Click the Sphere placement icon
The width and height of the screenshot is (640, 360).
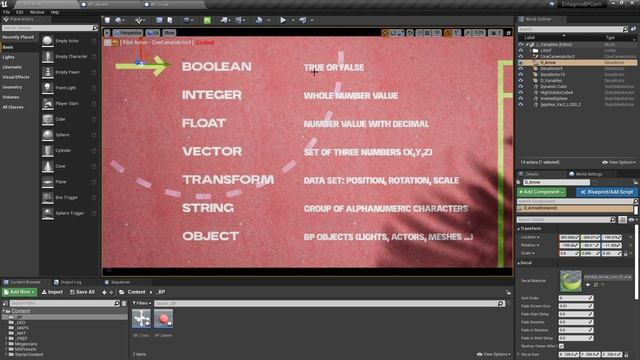tap(48, 135)
